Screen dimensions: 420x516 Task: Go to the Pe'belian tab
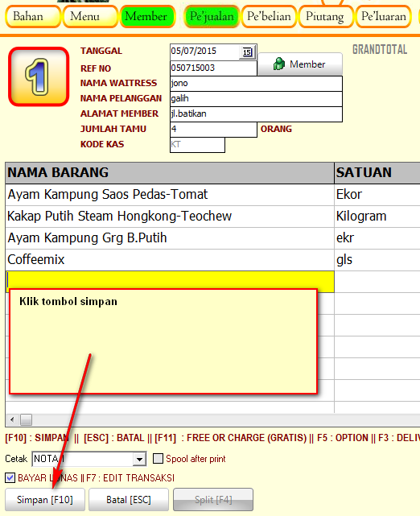click(269, 16)
